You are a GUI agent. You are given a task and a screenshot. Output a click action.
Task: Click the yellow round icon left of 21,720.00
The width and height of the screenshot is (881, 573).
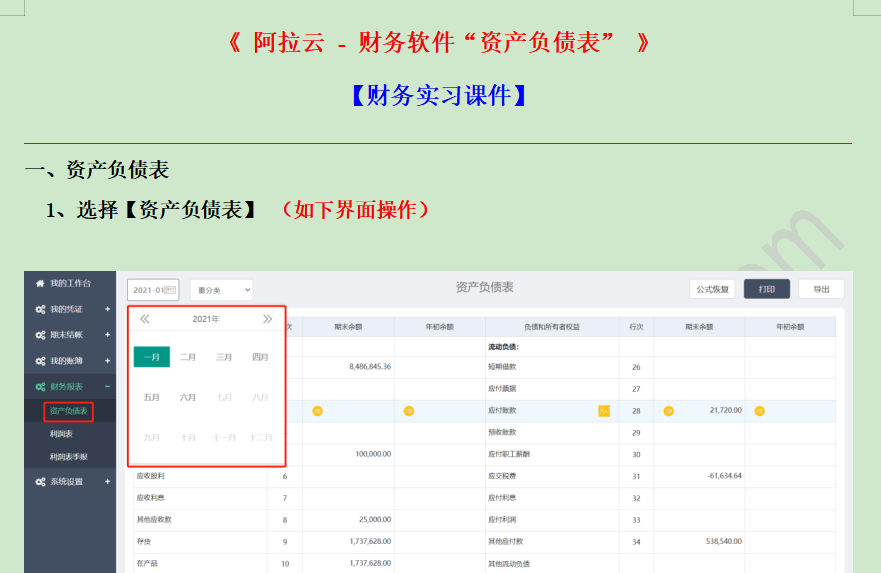pyautogui.click(x=669, y=411)
